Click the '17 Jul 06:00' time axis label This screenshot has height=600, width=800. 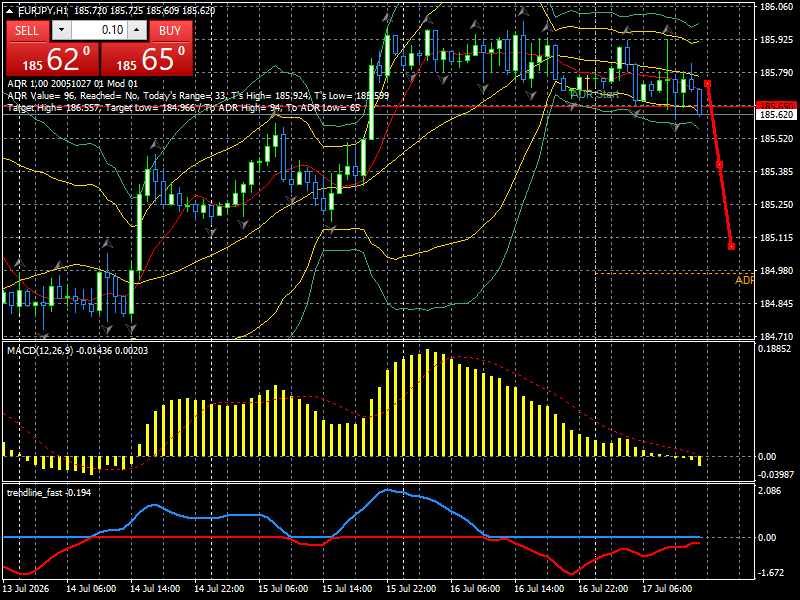[667, 588]
